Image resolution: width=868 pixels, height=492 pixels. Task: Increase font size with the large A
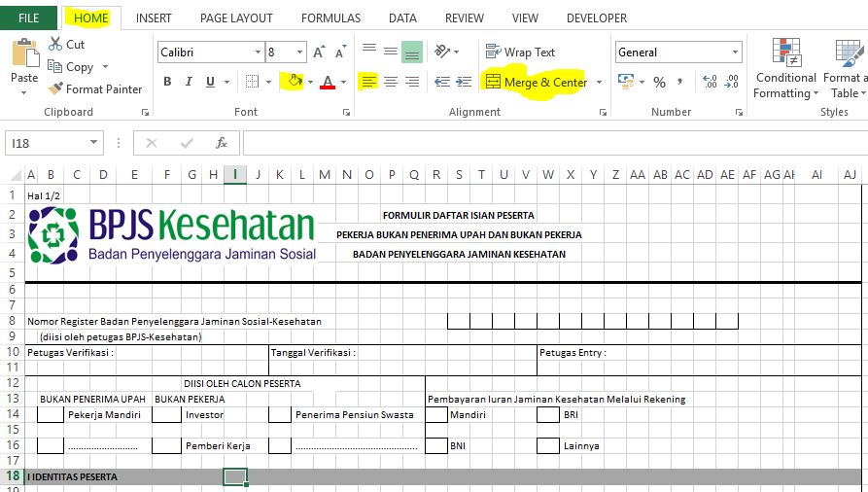point(319,52)
